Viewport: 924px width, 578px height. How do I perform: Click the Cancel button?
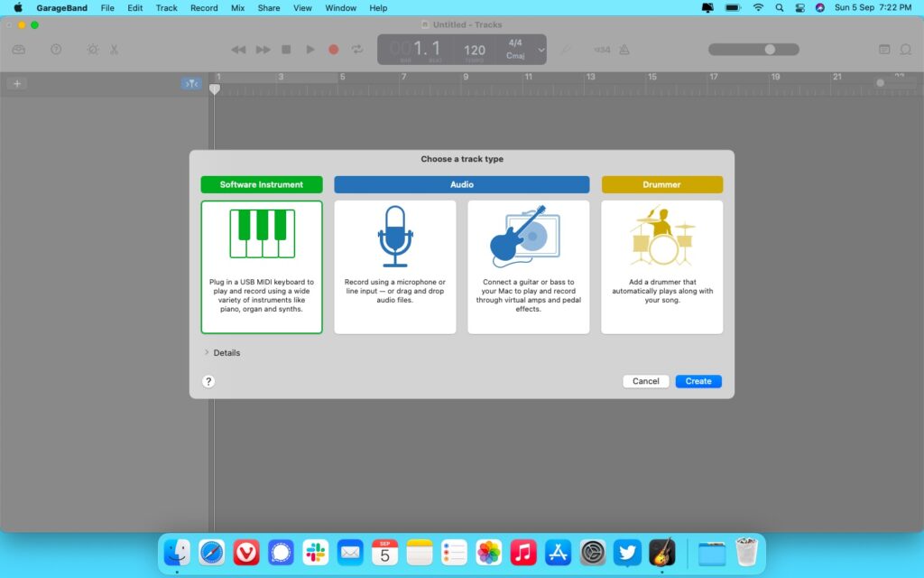point(645,381)
